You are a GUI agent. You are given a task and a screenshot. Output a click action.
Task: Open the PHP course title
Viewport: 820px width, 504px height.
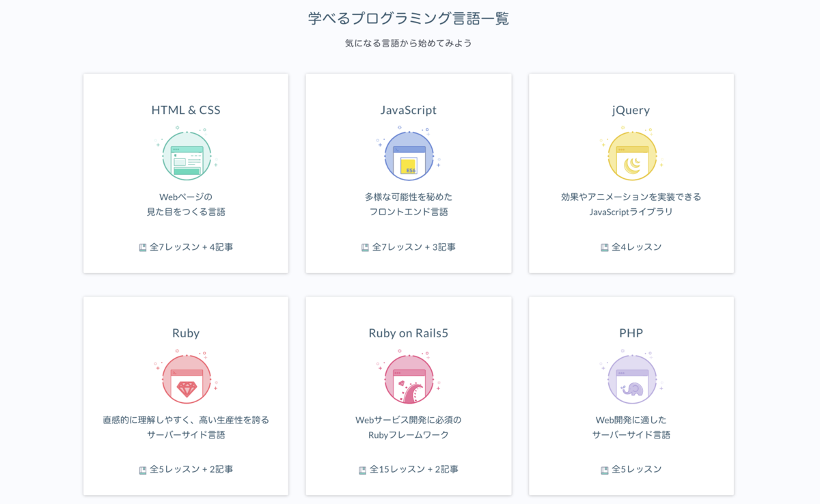631,333
